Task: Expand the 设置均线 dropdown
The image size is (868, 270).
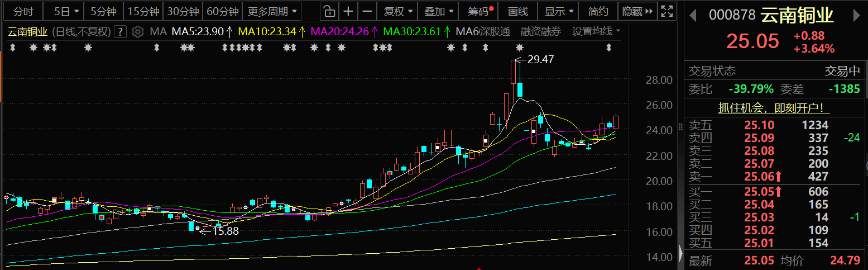Action: 596,32
